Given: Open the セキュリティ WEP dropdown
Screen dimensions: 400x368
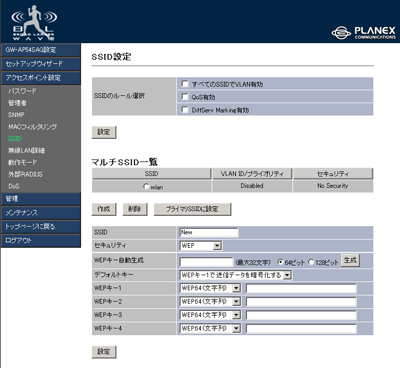Looking at the screenshot, I should tap(201, 246).
